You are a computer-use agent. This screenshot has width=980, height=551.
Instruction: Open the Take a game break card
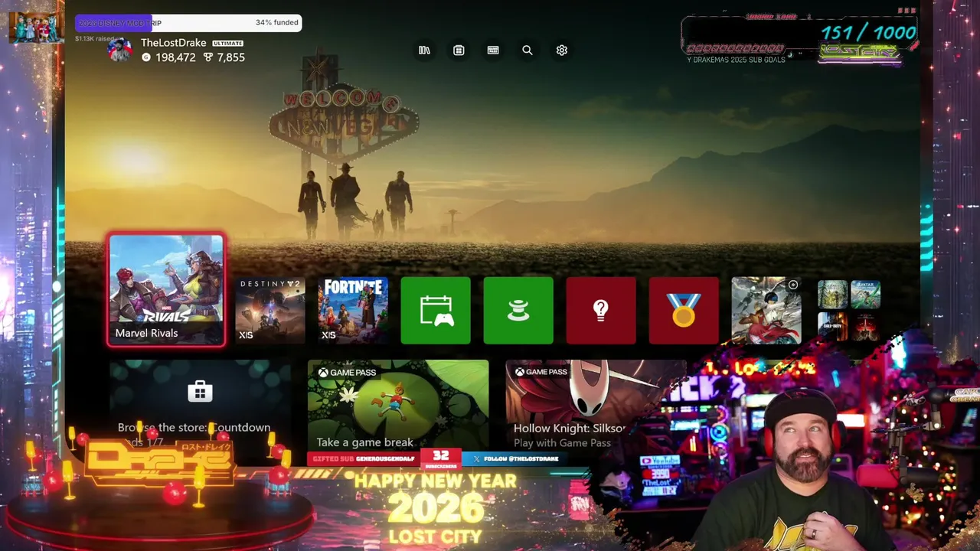pyautogui.click(x=398, y=406)
